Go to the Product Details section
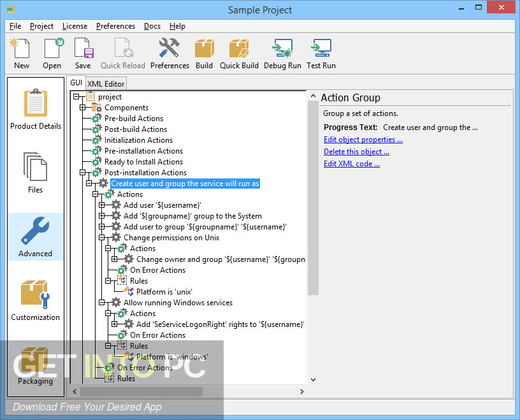This screenshot has height=420, width=520. point(36,110)
